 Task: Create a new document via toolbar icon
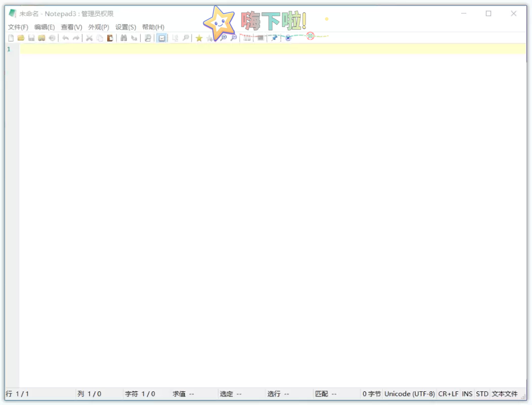(11, 38)
